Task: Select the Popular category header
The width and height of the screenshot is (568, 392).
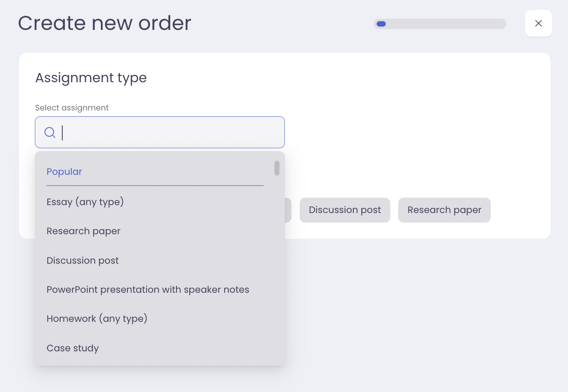Action: pyautogui.click(x=64, y=171)
